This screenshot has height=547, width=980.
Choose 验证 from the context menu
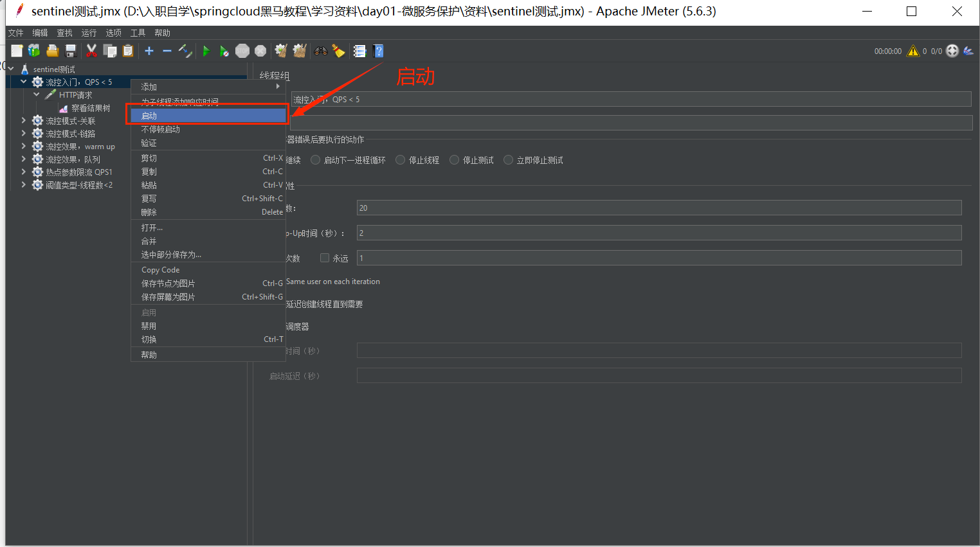(x=208, y=143)
